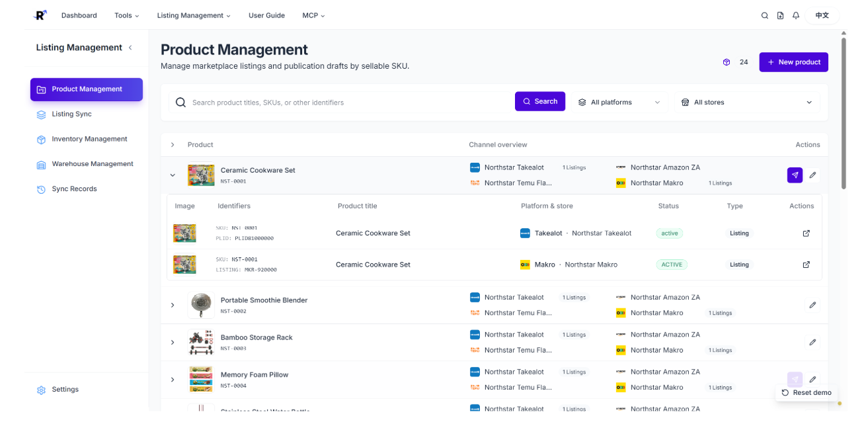868x430 pixels.
Task: Expand the Bamboo Storage Rack row
Action: 173,343
